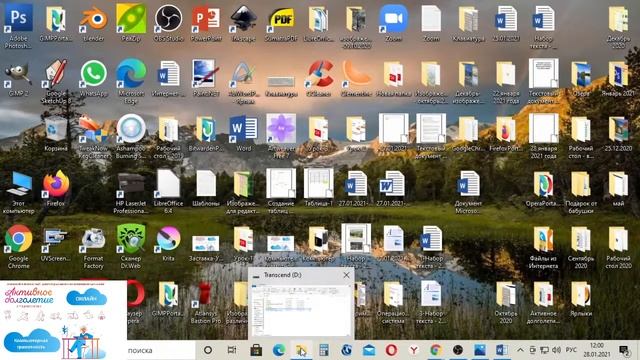Select the OperaPortable desktop icon
Viewport: 640px width, 360px height.
click(543, 189)
